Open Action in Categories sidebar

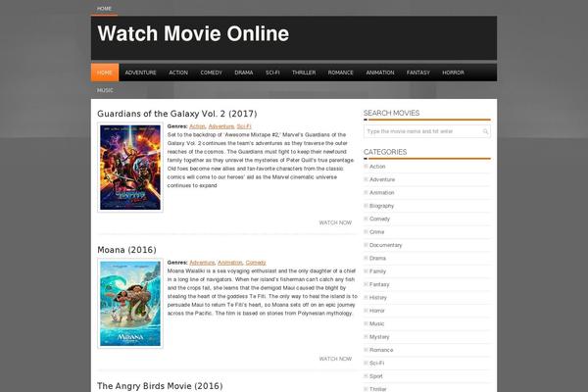[x=377, y=167]
